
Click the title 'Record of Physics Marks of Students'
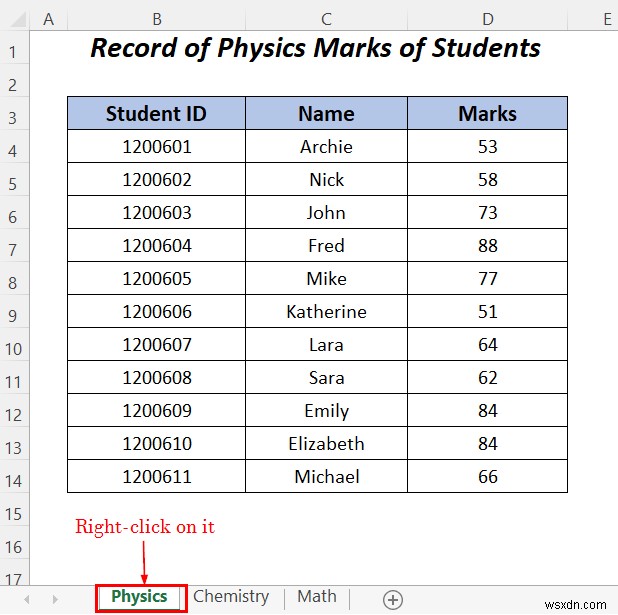315,48
